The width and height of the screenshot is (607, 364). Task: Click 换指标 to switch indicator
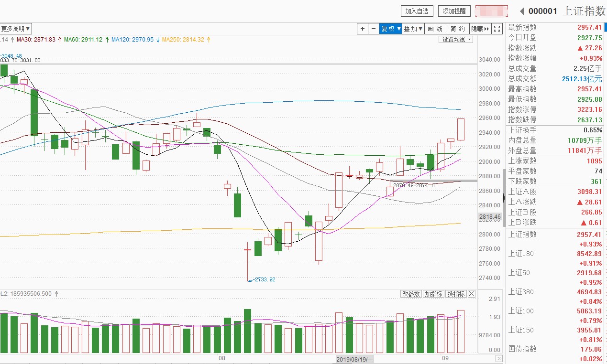456,294
